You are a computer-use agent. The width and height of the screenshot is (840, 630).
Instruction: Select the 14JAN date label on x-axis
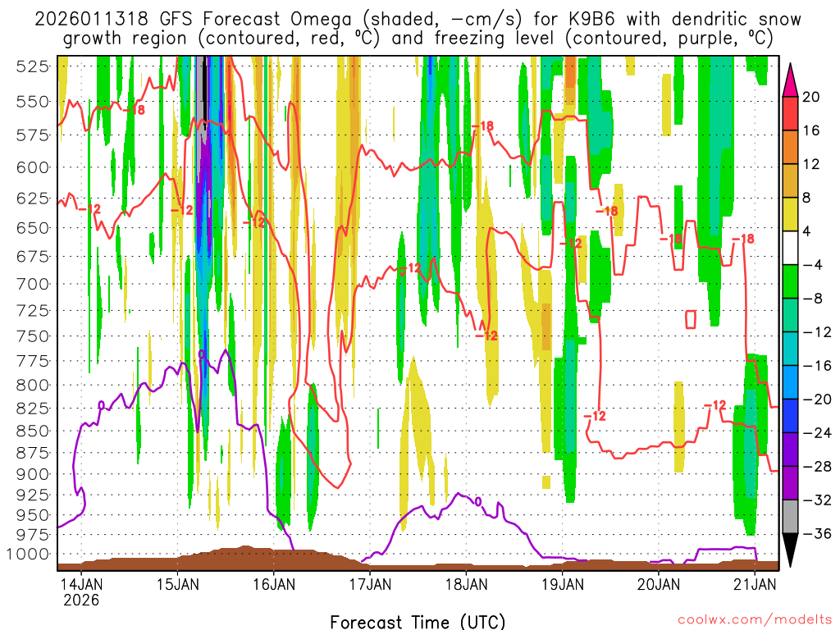click(x=81, y=584)
